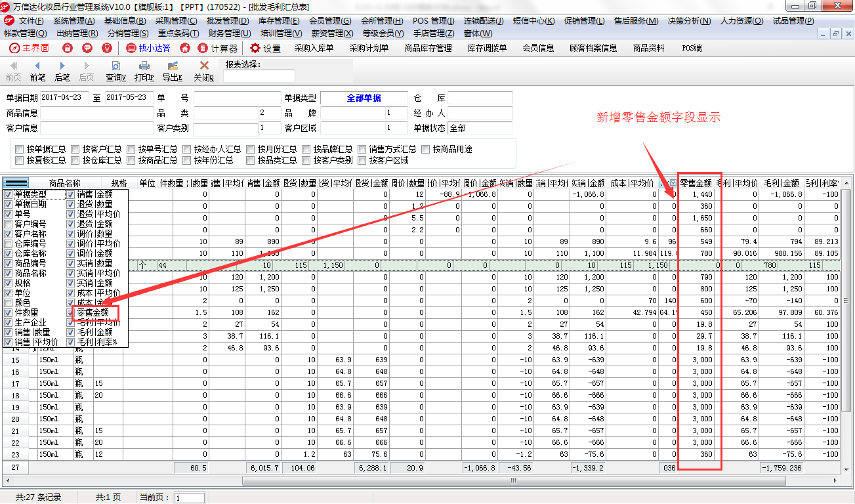Click the 商品名称 column header
The height and width of the screenshot is (504, 855).
click(x=65, y=182)
